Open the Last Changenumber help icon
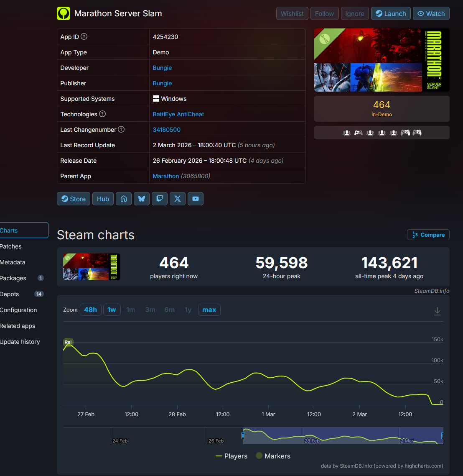 tap(121, 129)
